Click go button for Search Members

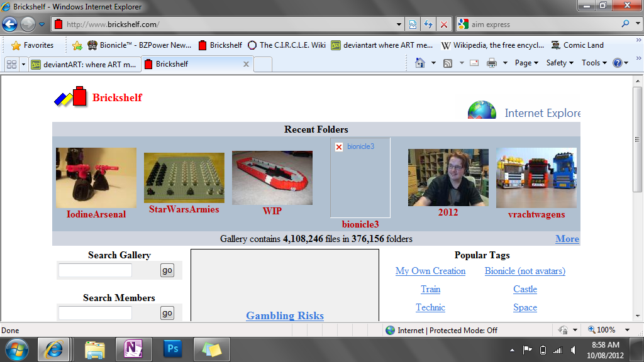167,313
